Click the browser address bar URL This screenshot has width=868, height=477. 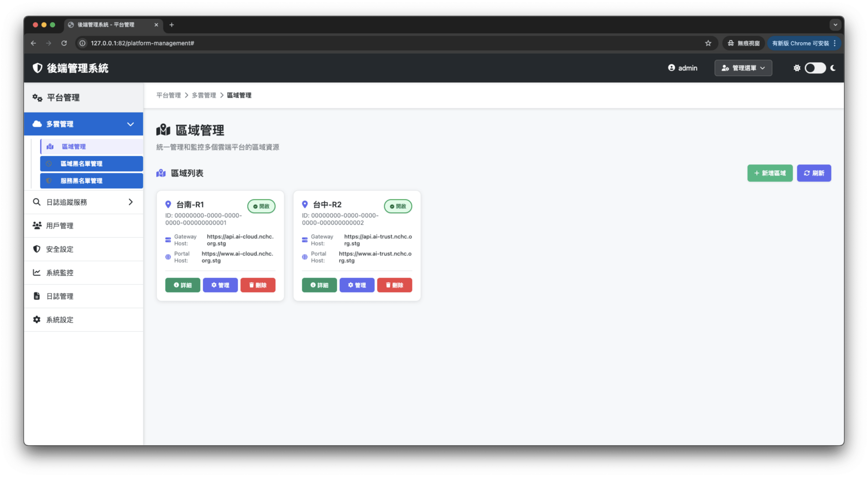pos(142,43)
